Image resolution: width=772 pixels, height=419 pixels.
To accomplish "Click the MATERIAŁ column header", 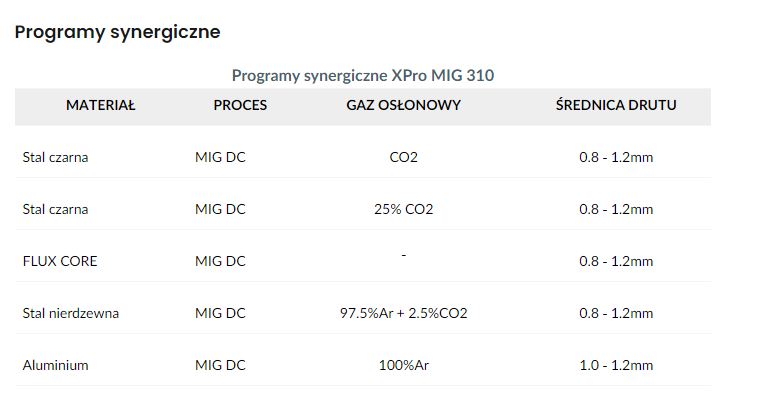I will point(100,105).
